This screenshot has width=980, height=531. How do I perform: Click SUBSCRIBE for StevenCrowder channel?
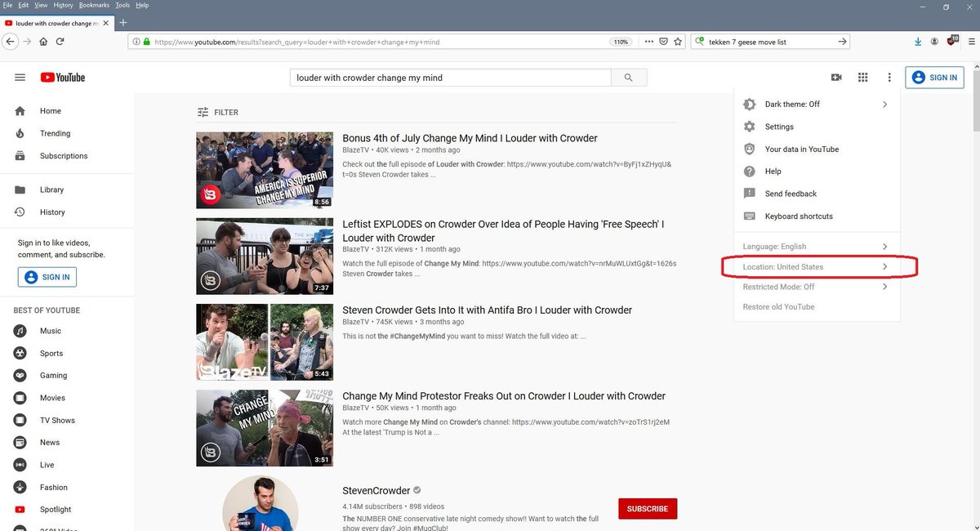click(x=648, y=509)
